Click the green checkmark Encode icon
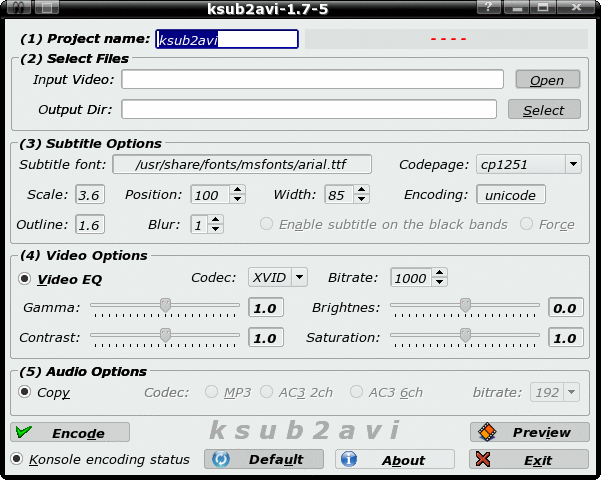This screenshot has width=601, height=480. pos(24,432)
